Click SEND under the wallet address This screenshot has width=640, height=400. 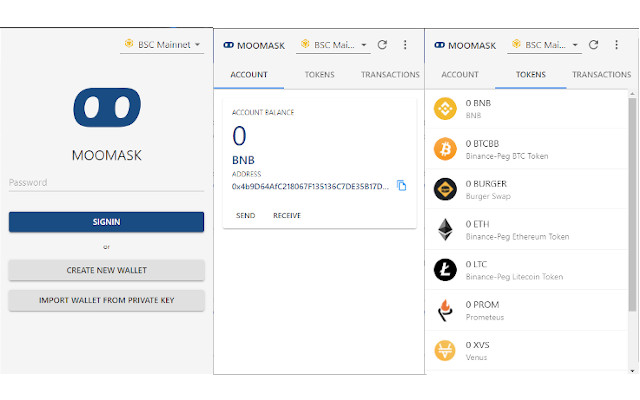(245, 215)
